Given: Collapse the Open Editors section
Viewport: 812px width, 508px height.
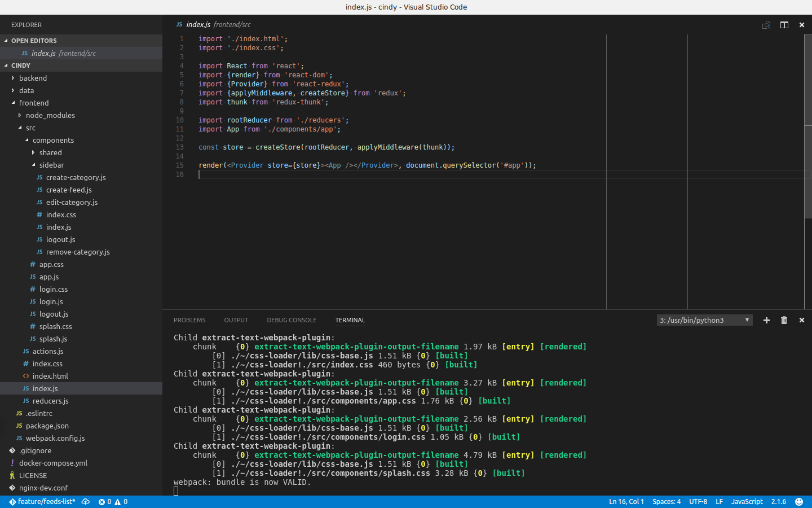Looking at the screenshot, I should [34, 41].
